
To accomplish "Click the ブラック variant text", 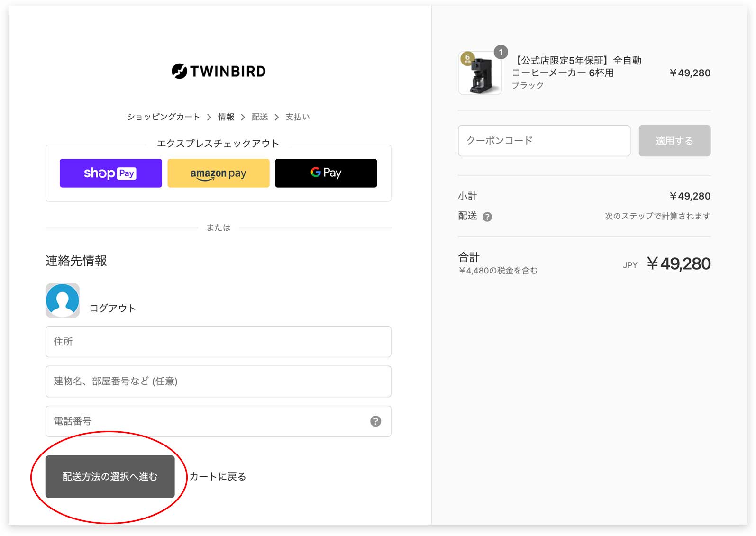I will pos(528,85).
